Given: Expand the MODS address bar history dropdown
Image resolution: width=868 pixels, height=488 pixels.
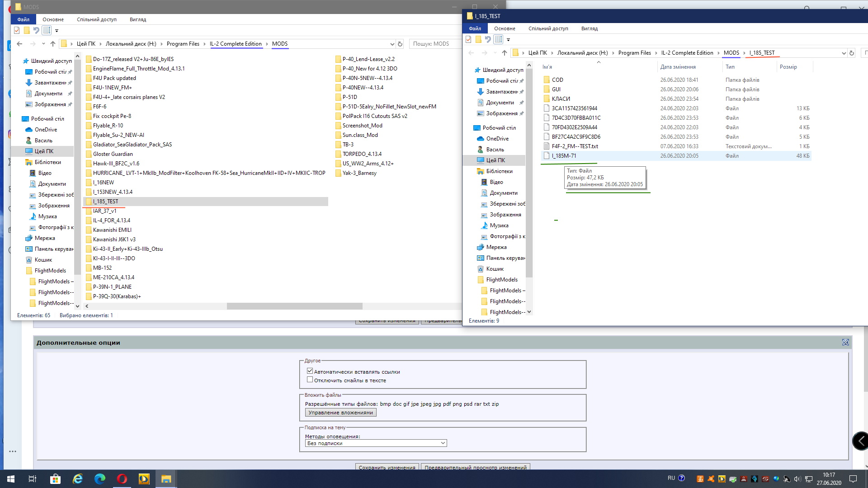Looking at the screenshot, I should point(392,44).
